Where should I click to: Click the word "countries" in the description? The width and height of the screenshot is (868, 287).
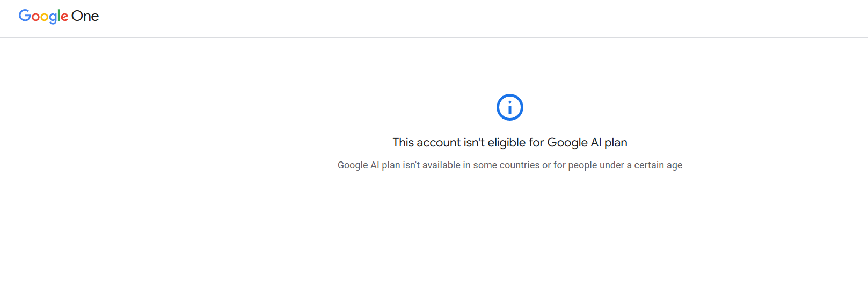coord(520,165)
